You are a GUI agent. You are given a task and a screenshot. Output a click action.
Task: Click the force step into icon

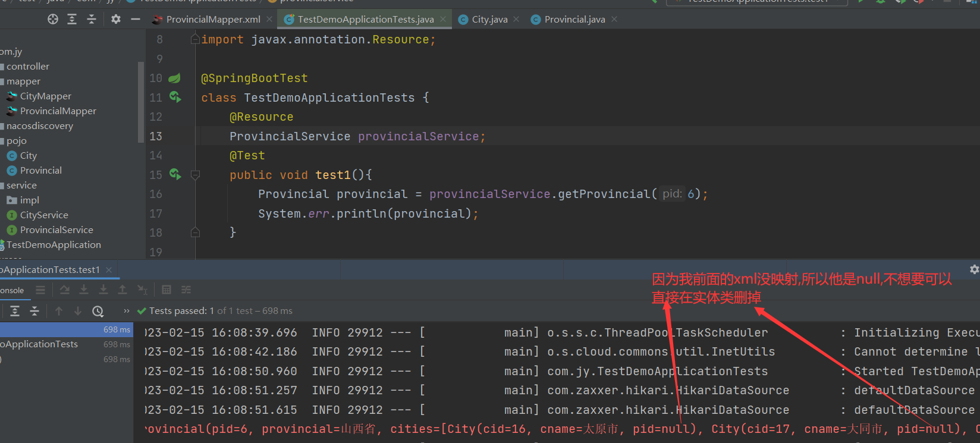(103, 290)
